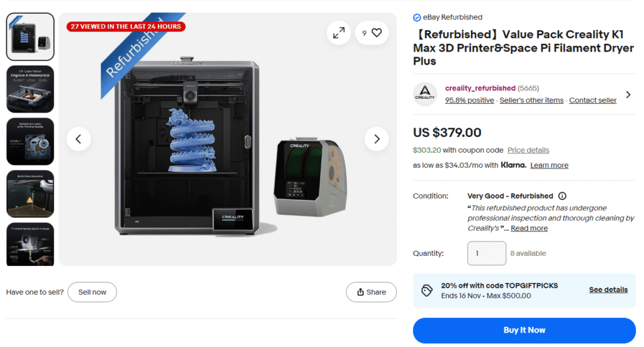Select the laser Falcon engraver thumbnail
The height and width of the screenshot is (347, 644).
click(30, 89)
